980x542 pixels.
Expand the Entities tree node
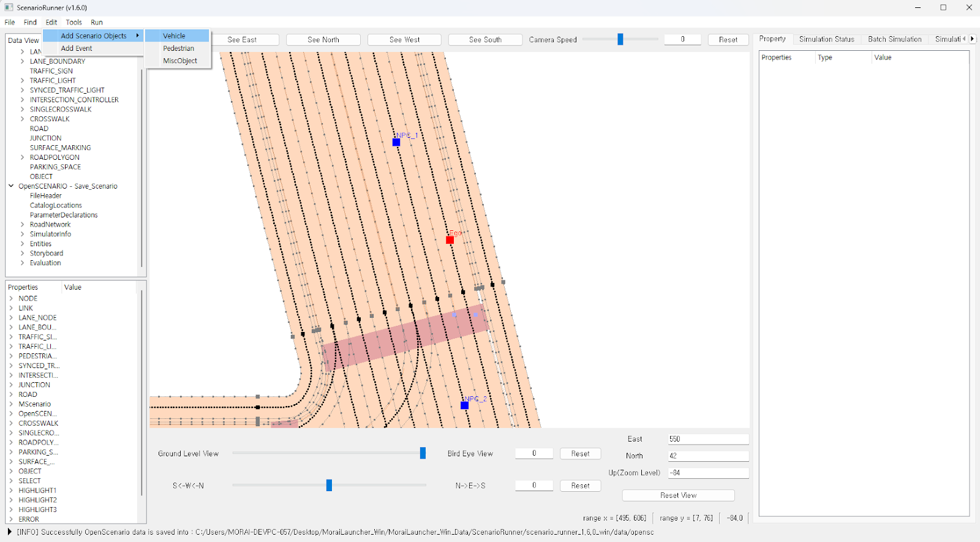23,244
